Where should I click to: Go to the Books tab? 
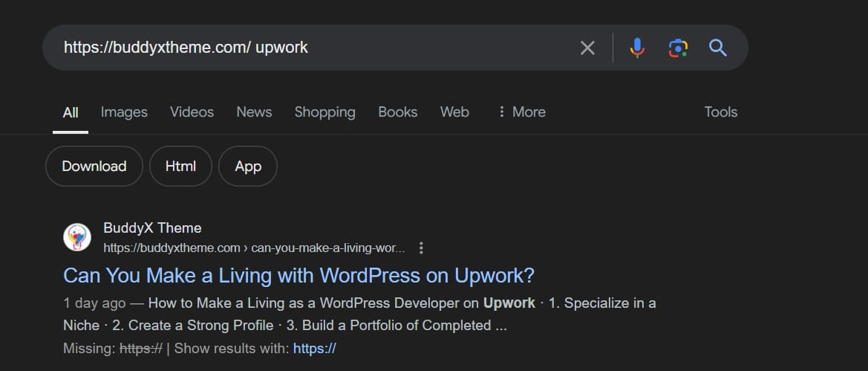pyautogui.click(x=397, y=112)
